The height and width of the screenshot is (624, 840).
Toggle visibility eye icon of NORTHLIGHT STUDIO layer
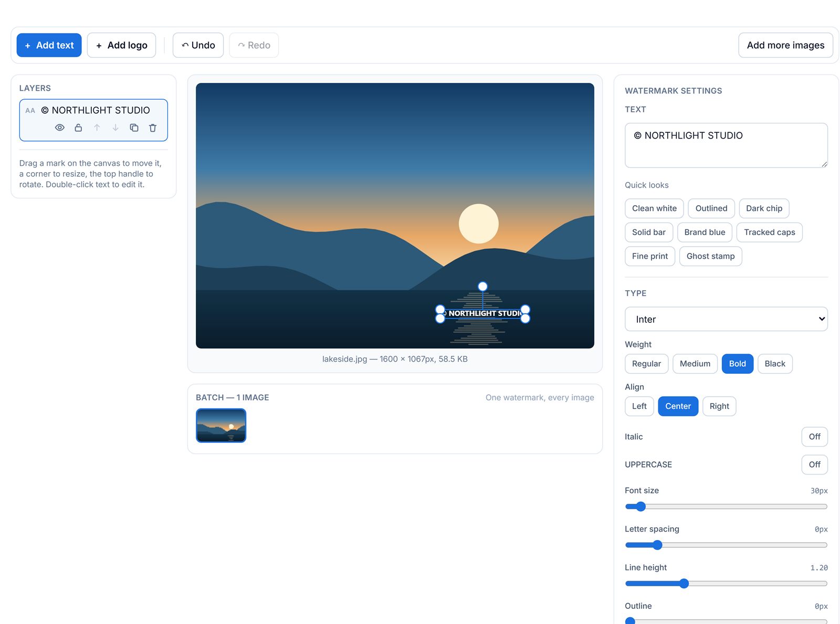60,128
